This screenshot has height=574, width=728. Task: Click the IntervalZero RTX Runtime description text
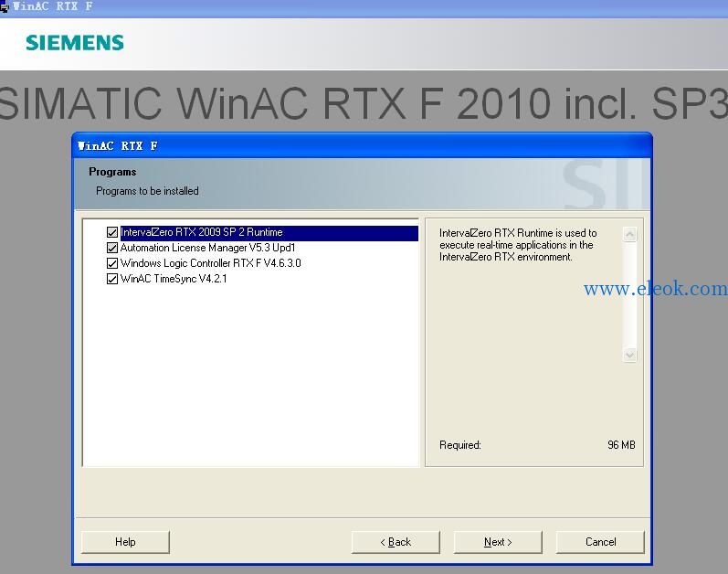pos(518,245)
